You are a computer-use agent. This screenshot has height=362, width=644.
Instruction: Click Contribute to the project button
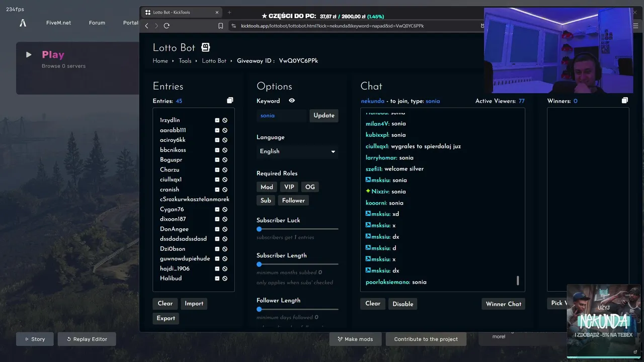pyautogui.click(x=426, y=339)
